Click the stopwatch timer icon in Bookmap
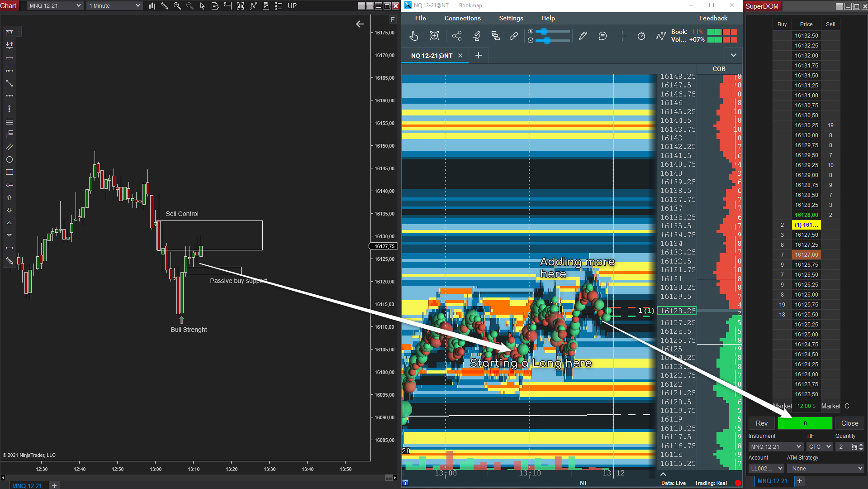The width and height of the screenshot is (868, 489). coord(641,36)
